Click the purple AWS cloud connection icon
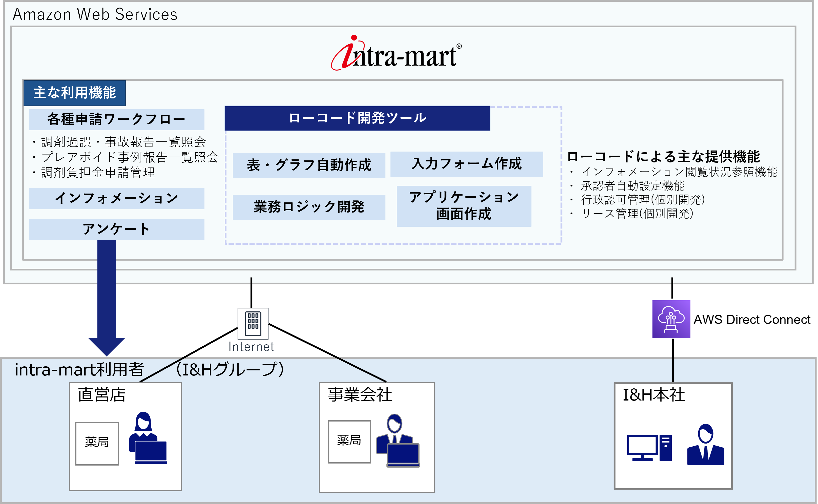Screen dimensions: 818x504 671,319
